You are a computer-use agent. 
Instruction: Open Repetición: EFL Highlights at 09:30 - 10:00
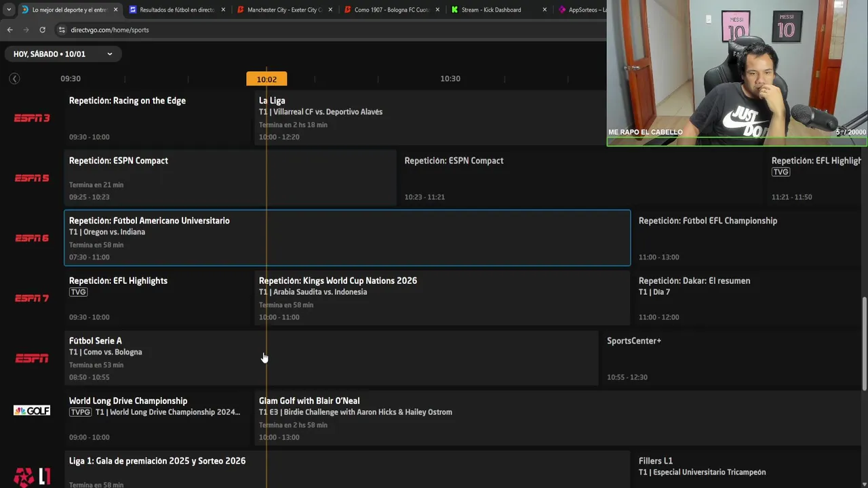(x=159, y=298)
